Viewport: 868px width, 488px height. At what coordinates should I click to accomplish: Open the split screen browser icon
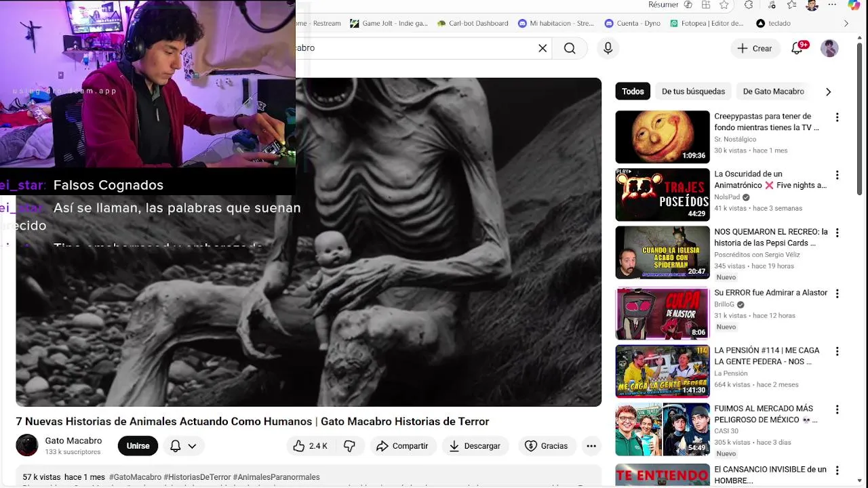706,5
